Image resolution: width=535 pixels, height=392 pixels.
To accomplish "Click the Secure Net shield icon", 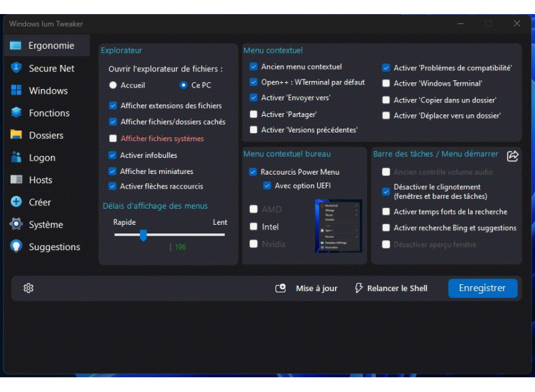I will [16, 68].
